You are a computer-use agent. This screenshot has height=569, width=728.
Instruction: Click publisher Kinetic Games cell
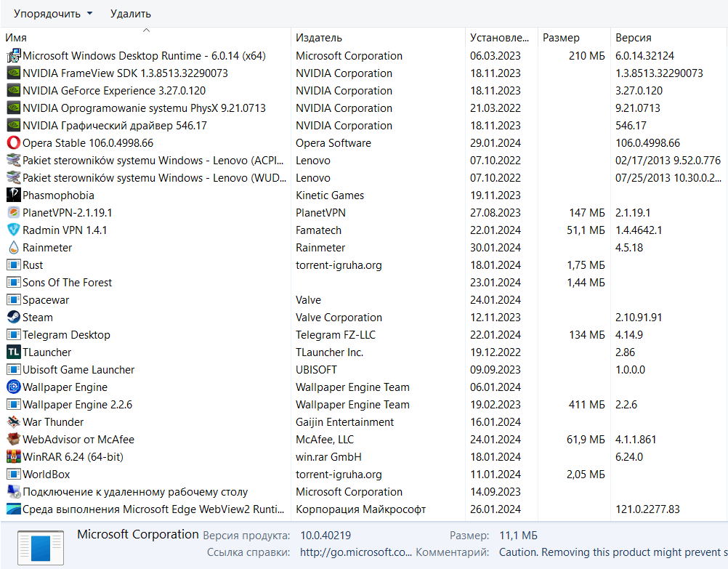point(330,195)
